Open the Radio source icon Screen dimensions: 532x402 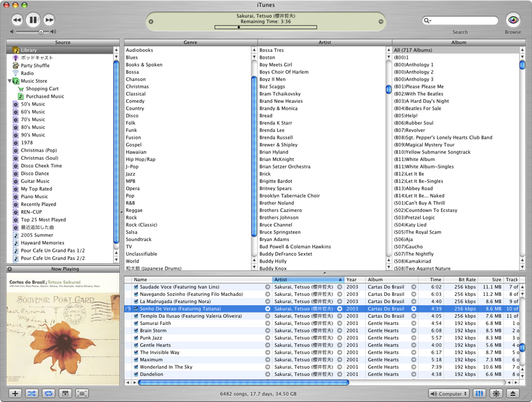(x=16, y=73)
